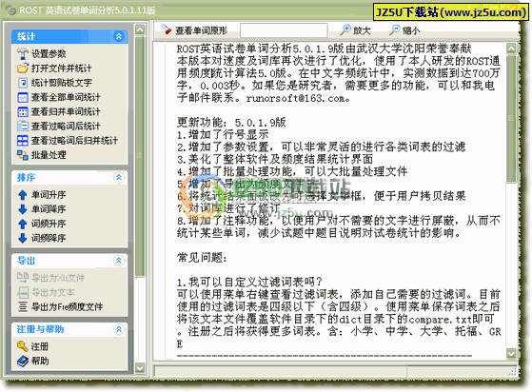Click the sidebar scrollbar up arrow
Image resolution: width=532 pixels, height=392 pixels.
[140, 29]
